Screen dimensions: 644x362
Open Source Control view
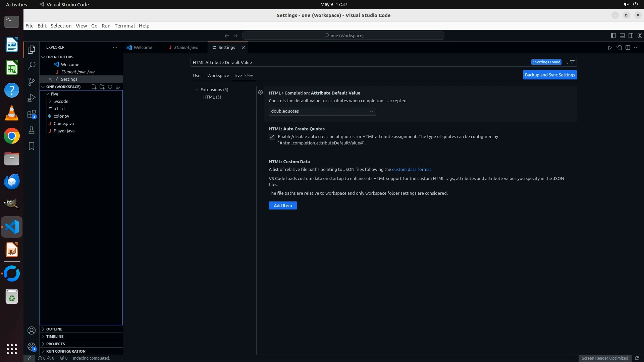(31, 82)
